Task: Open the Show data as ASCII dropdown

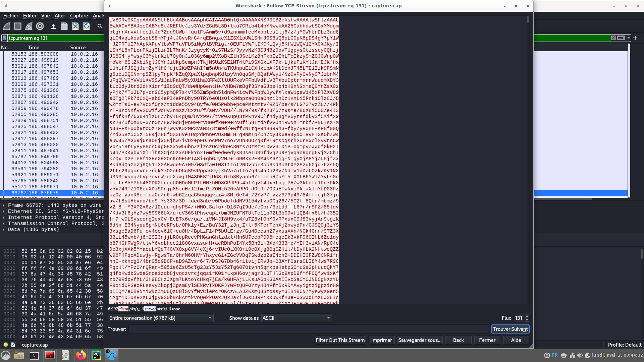Action: (297, 318)
